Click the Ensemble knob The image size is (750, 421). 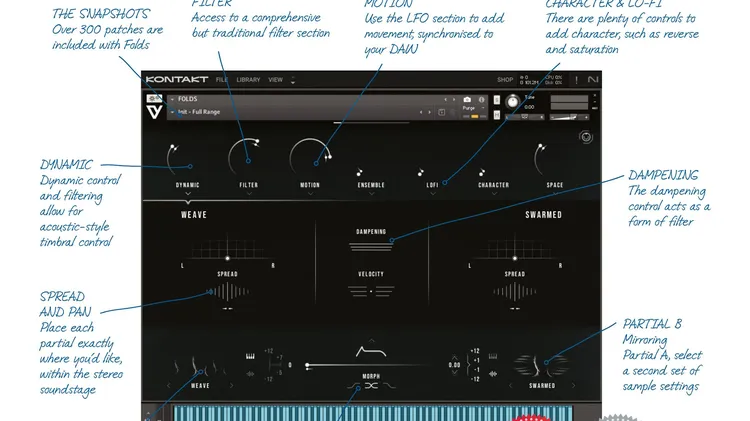pyautogui.click(x=360, y=172)
